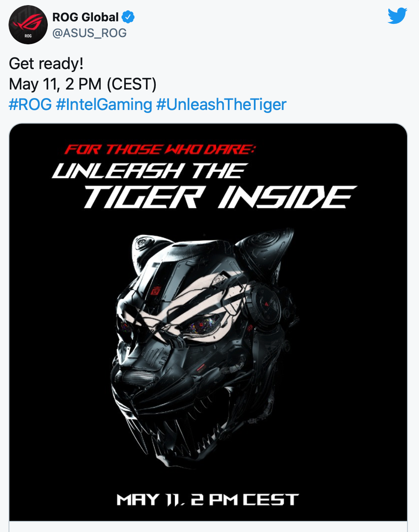Viewport: 419px width, 532px height.
Task: Click the "May 11, 2 PM (CEST)" tweet line
Action: coord(82,84)
